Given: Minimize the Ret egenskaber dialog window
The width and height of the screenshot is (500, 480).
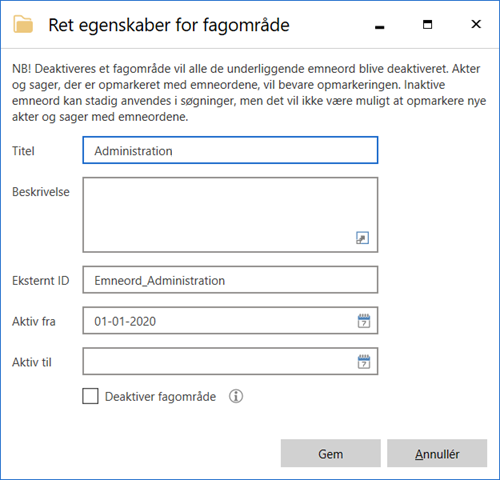Looking at the screenshot, I should [x=379, y=25].
